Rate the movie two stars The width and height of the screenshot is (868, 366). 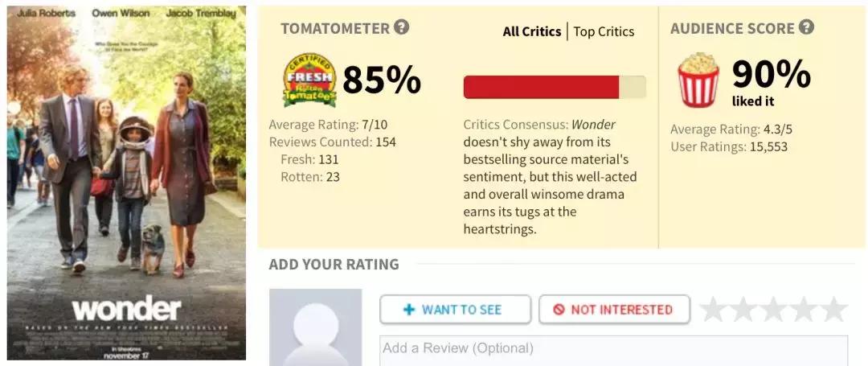coord(743,310)
